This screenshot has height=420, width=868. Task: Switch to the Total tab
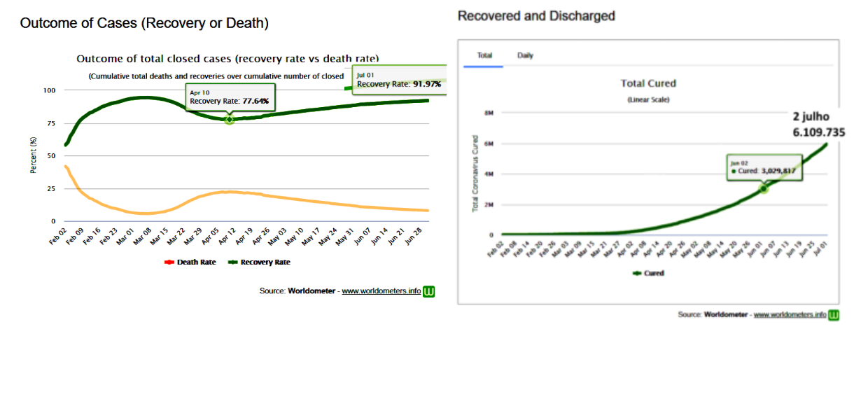coord(484,55)
